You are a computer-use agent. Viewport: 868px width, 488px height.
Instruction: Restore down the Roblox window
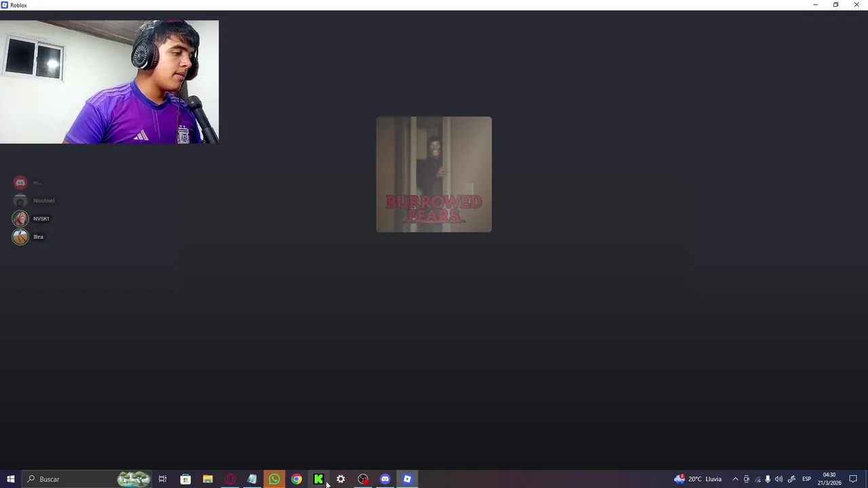point(835,5)
